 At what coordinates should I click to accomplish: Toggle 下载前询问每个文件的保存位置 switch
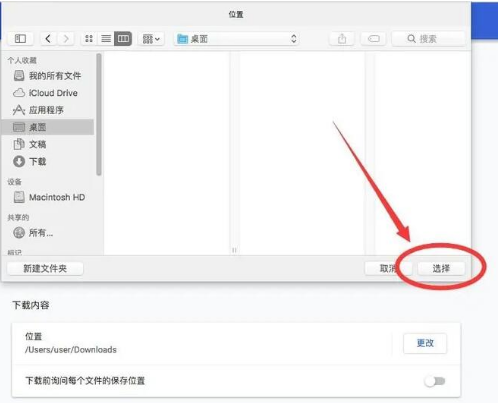click(435, 381)
